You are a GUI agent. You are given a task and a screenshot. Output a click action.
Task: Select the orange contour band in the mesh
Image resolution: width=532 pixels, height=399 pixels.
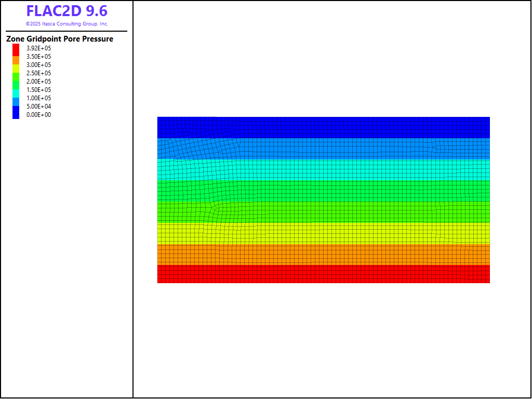pos(323,255)
